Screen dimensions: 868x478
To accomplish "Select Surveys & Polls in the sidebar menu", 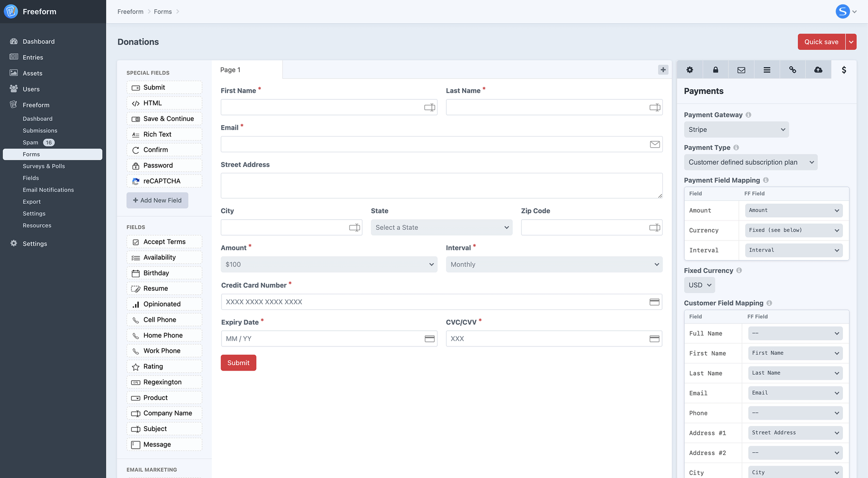I will coord(44,166).
